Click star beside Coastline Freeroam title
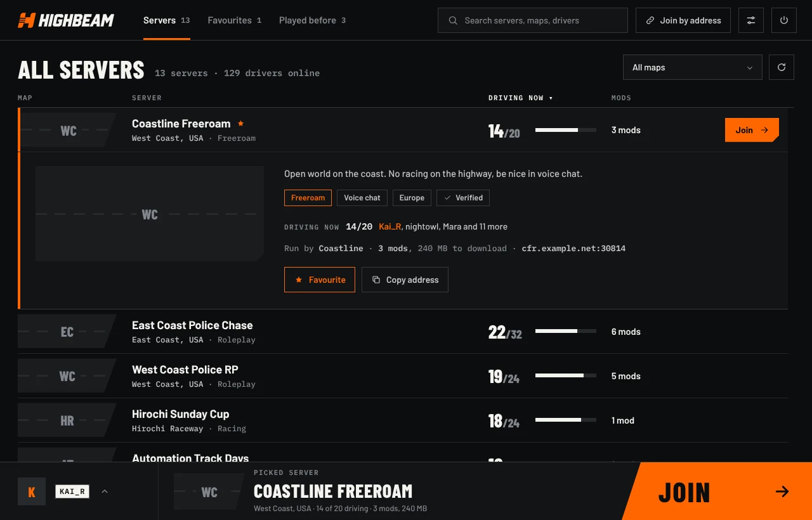Viewport: 812px width, 520px height. pyautogui.click(x=240, y=124)
